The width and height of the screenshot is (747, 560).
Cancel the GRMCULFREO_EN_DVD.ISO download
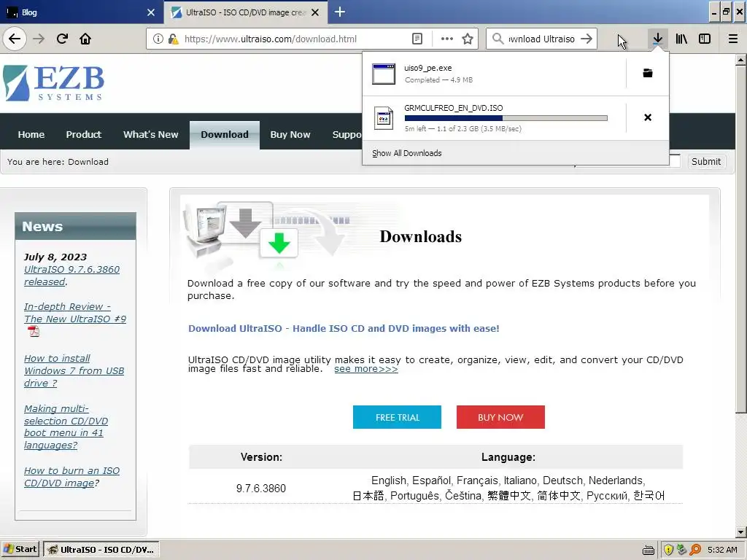click(648, 117)
